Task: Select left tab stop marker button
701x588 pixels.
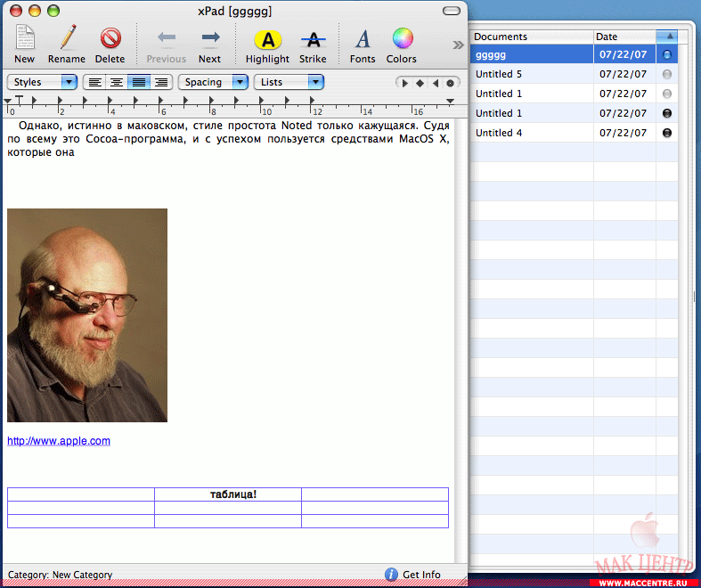Action: point(404,83)
